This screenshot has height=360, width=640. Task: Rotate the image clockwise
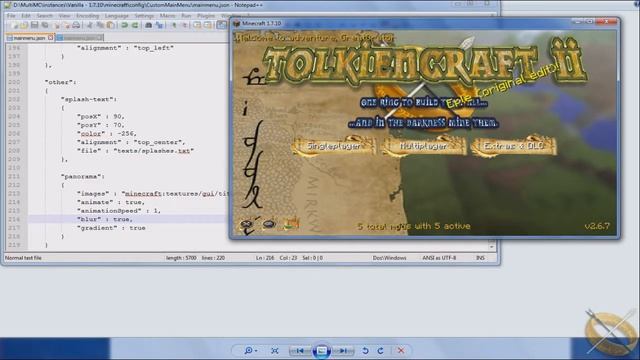[380, 351]
